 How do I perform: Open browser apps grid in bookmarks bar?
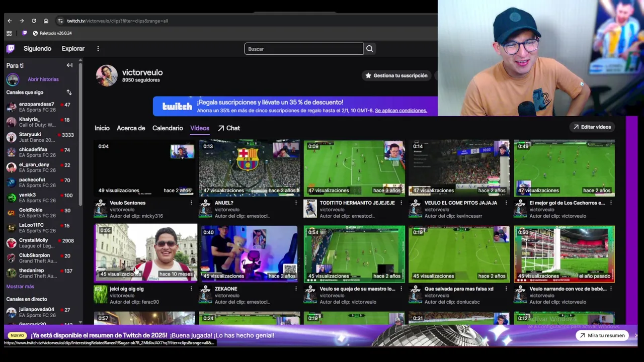pos(9,33)
